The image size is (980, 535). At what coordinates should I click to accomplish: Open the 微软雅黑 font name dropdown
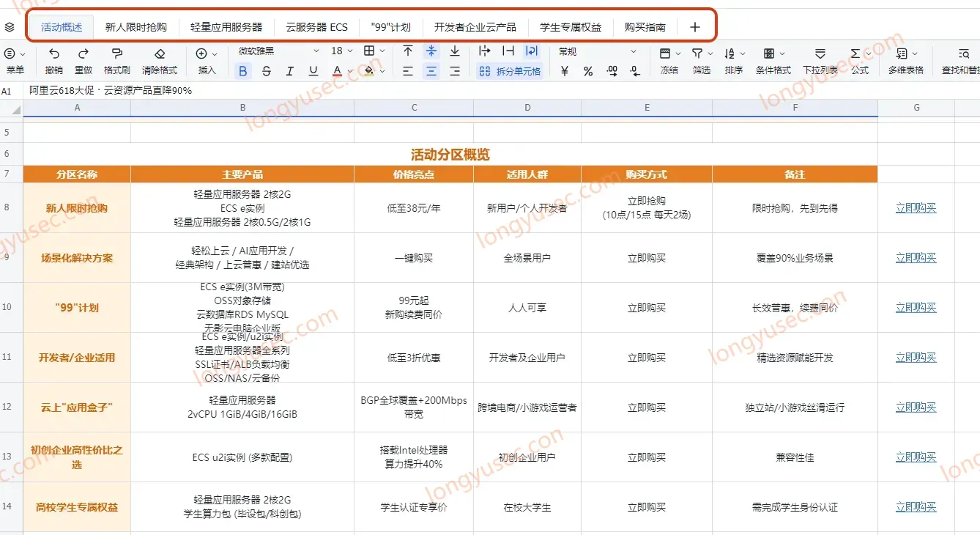(x=279, y=51)
